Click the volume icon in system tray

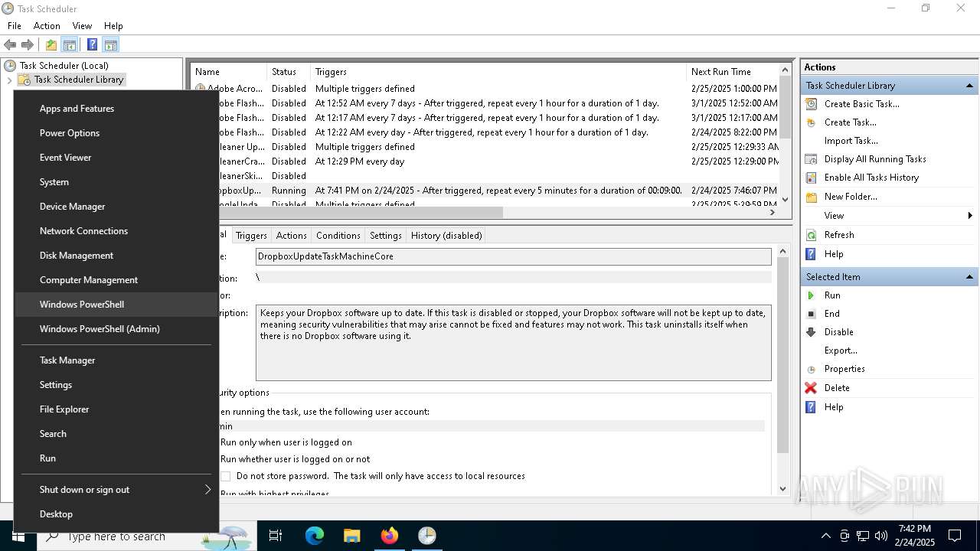(881, 536)
